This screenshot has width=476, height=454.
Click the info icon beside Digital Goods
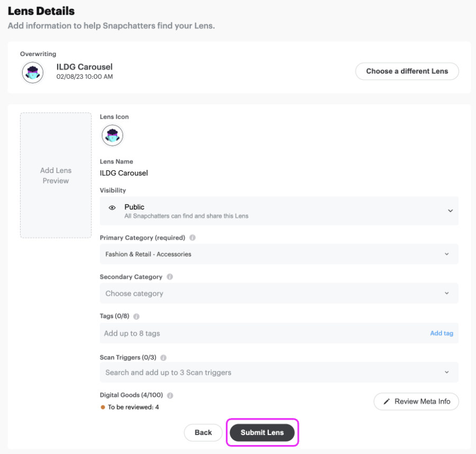coord(170,395)
